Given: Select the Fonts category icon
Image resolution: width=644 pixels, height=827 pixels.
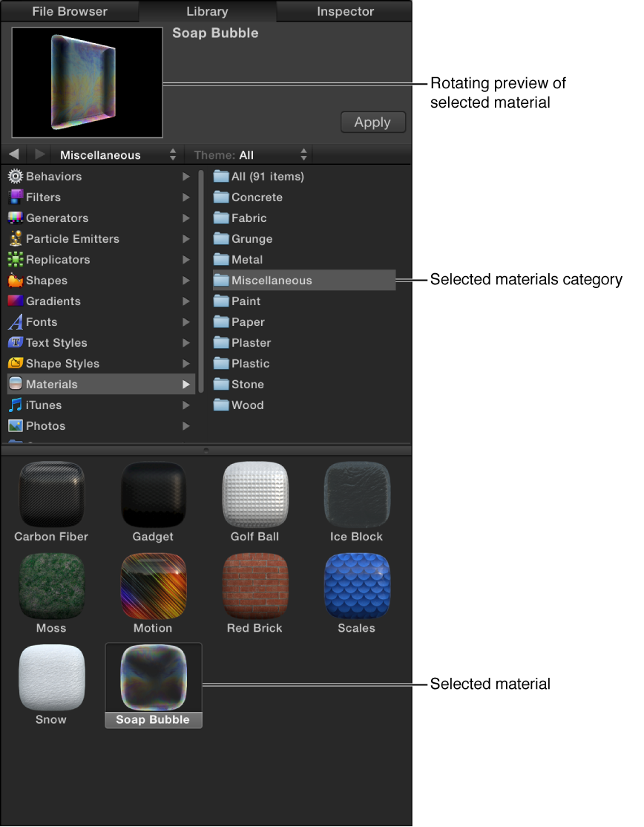Looking at the screenshot, I should [x=15, y=322].
